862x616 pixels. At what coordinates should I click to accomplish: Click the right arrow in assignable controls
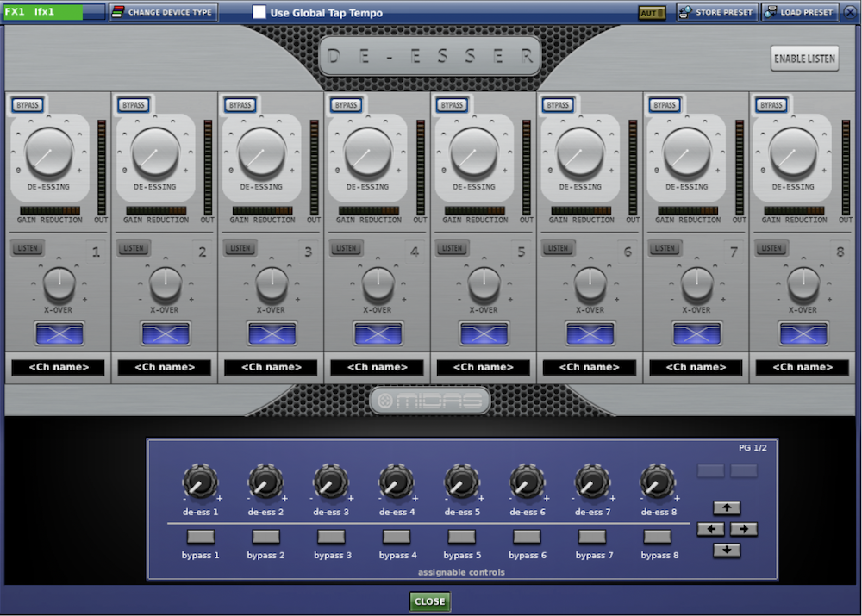click(744, 528)
